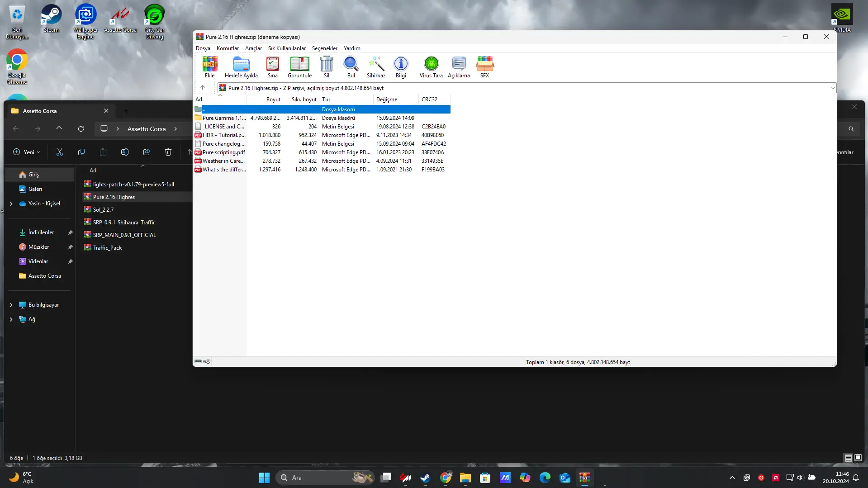Open the Görüntüle view tool
Image resolution: width=868 pixels, height=488 pixels.
click(299, 67)
